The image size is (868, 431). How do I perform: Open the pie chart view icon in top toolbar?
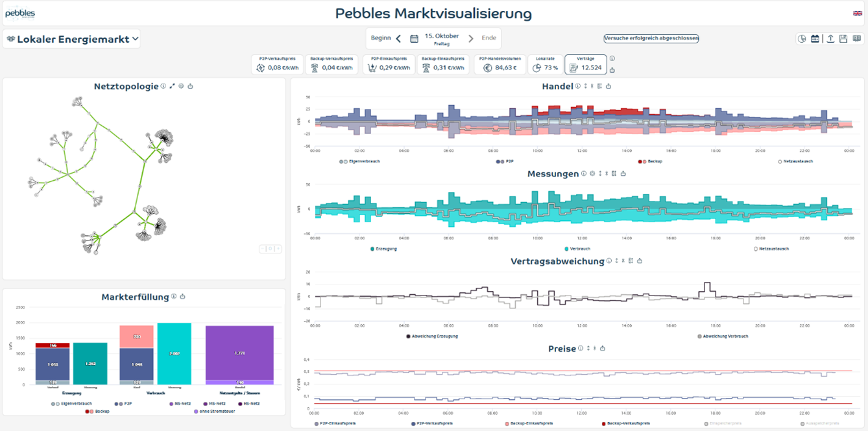coord(802,39)
